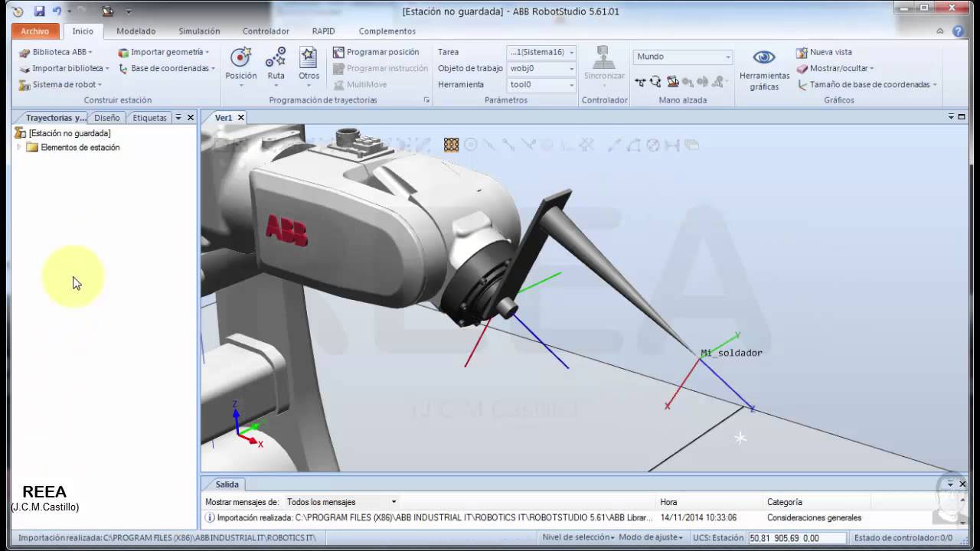The height and width of the screenshot is (551, 980).
Task: Undo the last action
Action: tap(56, 11)
